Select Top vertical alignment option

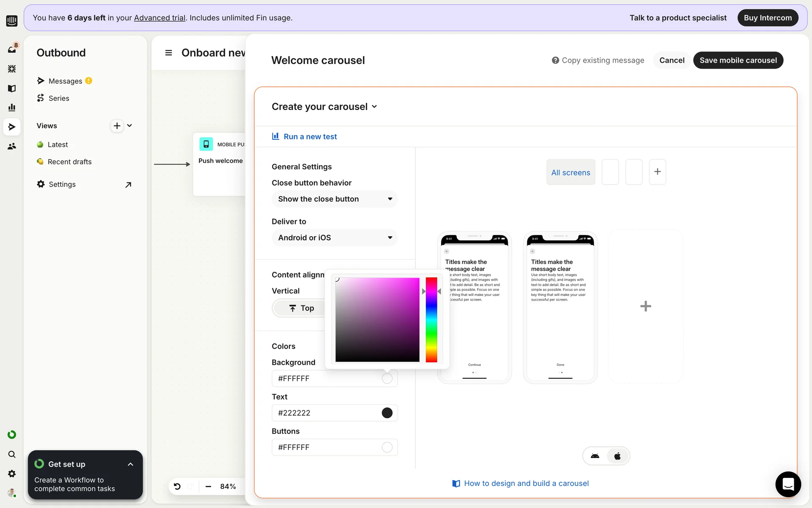pyautogui.click(x=301, y=308)
